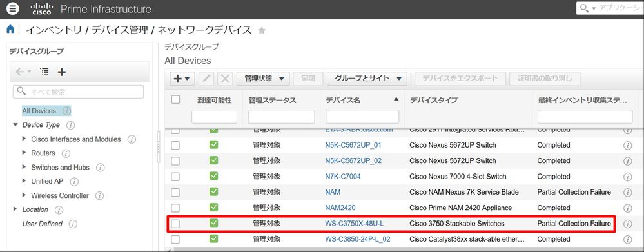Viewport: 644px width, 252px height.
Task: Tick the checkbox for N7K-C7004
Action: coord(175,177)
